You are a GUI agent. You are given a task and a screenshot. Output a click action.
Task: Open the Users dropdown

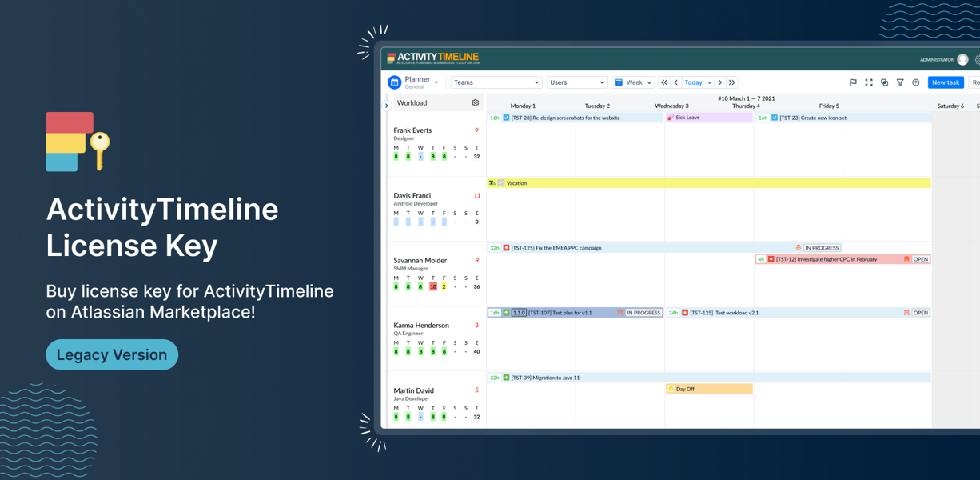tap(576, 82)
